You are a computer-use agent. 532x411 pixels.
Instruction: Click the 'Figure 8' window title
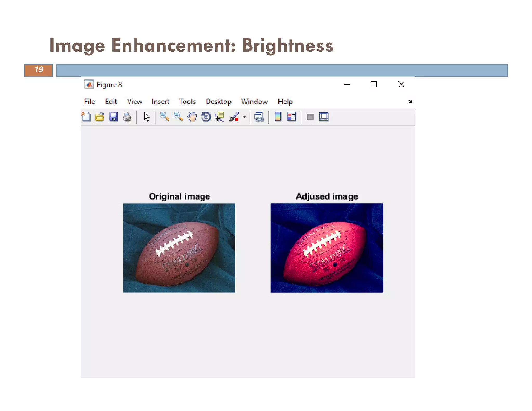pos(109,85)
